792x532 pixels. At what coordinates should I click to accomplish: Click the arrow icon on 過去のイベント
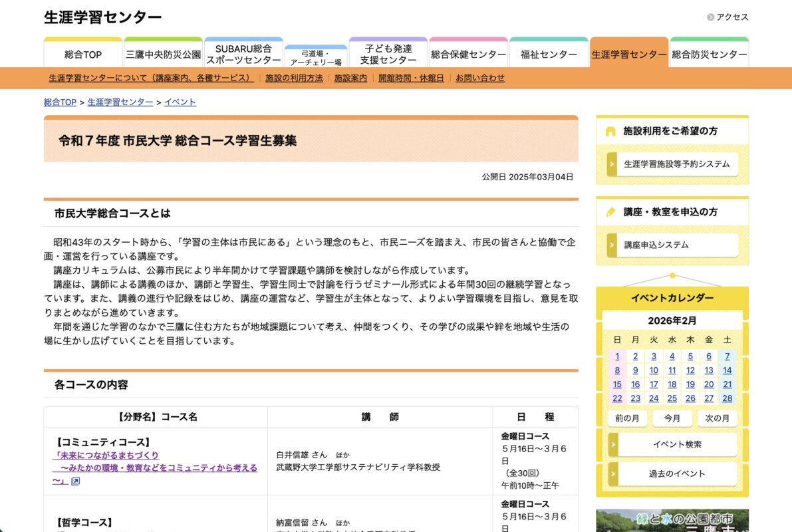[x=612, y=473]
